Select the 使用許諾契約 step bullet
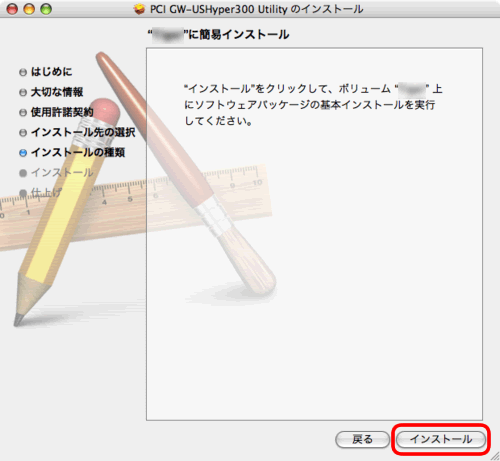 tap(23, 113)
